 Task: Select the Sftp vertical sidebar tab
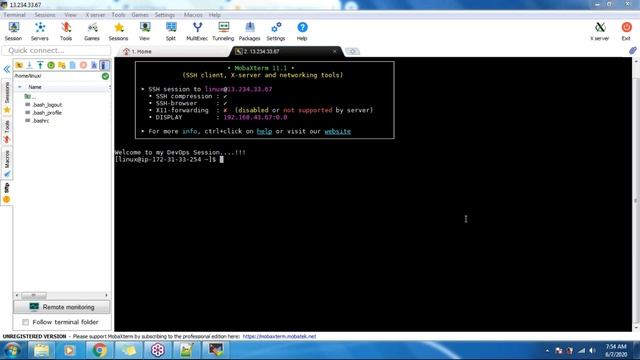pos(7,193)
